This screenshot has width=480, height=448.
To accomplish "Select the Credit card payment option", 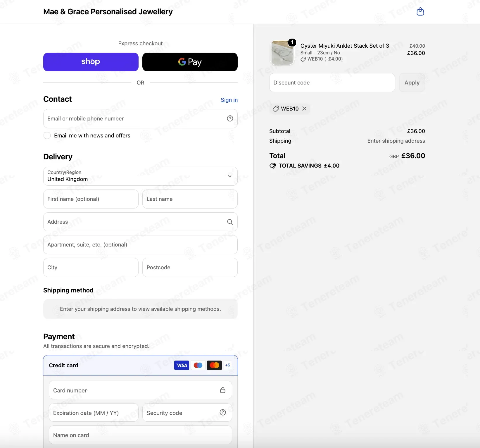I will 140,365.
